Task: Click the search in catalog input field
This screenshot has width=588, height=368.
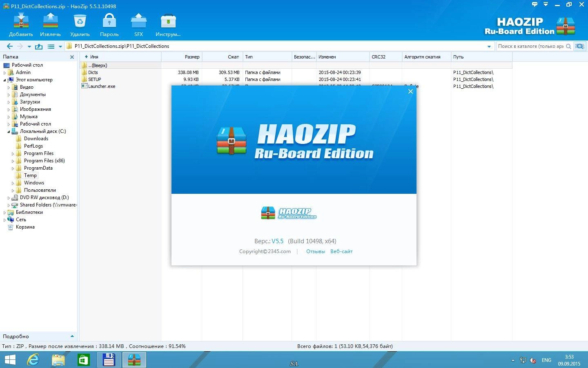Action: pos(530,46)
